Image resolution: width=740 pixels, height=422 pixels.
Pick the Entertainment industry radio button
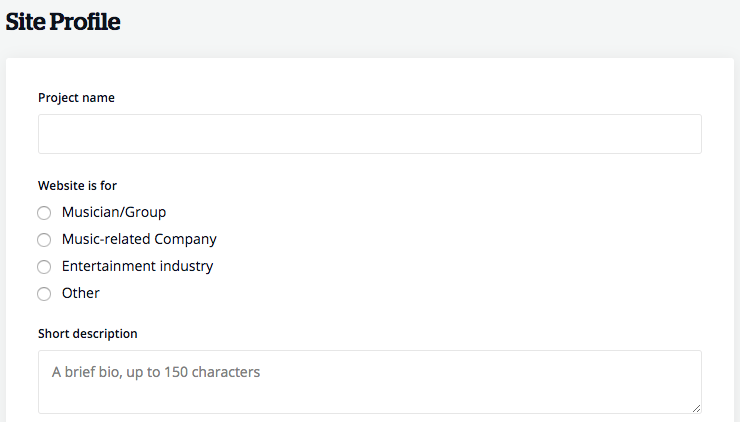point(44,267)
